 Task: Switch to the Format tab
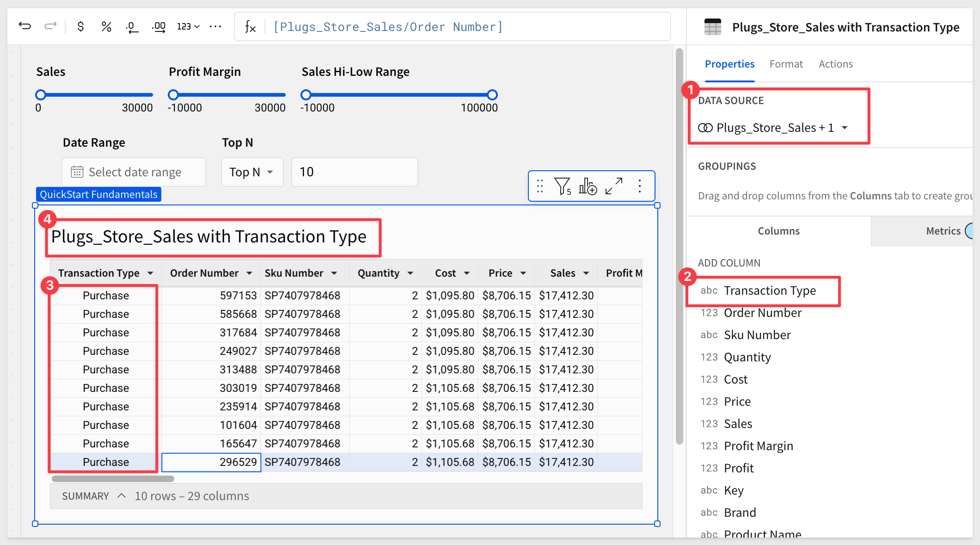[786, 64]
